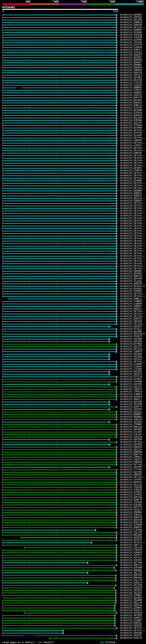Click the green alignment bar for UniRef100_A1CH82
146x644 pixels.
(60, 331)
